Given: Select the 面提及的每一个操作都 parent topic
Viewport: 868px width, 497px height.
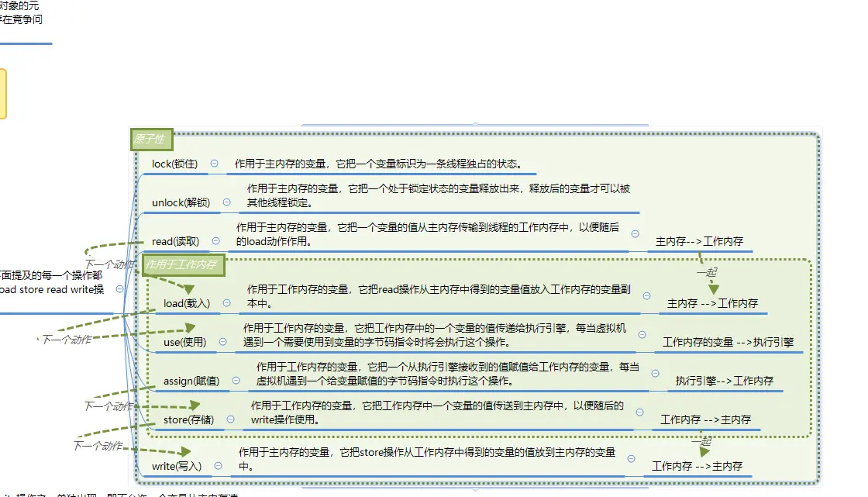Looking at the screenshot, I should click(x=51, y=282).
